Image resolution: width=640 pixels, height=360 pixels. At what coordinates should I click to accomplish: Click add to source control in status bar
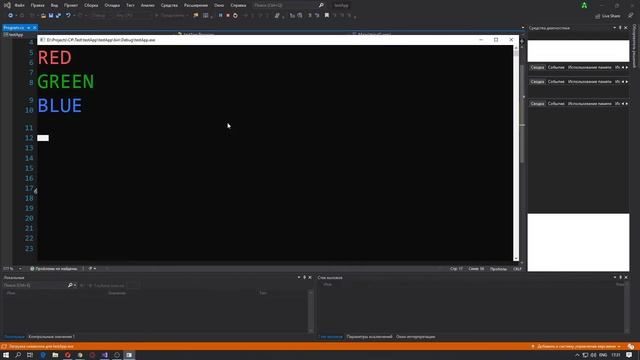(x=576, y=347)
